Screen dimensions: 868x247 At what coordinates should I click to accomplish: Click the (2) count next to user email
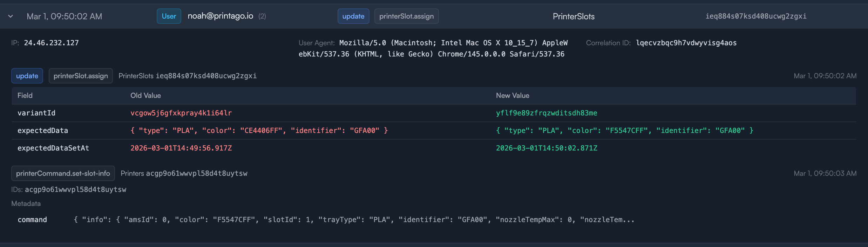point(262,16)
